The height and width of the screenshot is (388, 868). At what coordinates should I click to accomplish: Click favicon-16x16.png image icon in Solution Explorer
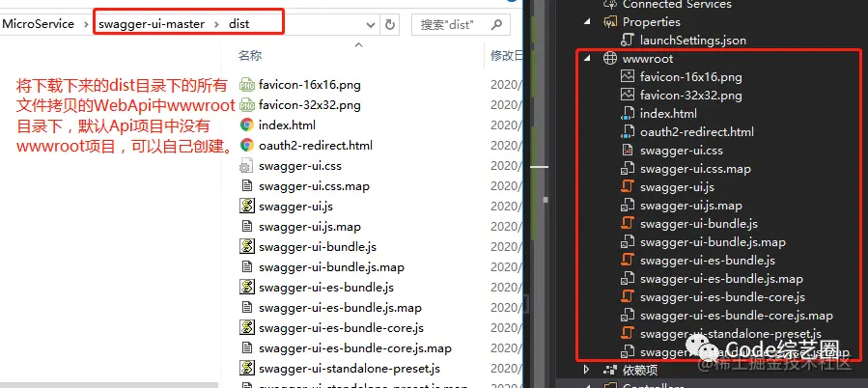628,77
